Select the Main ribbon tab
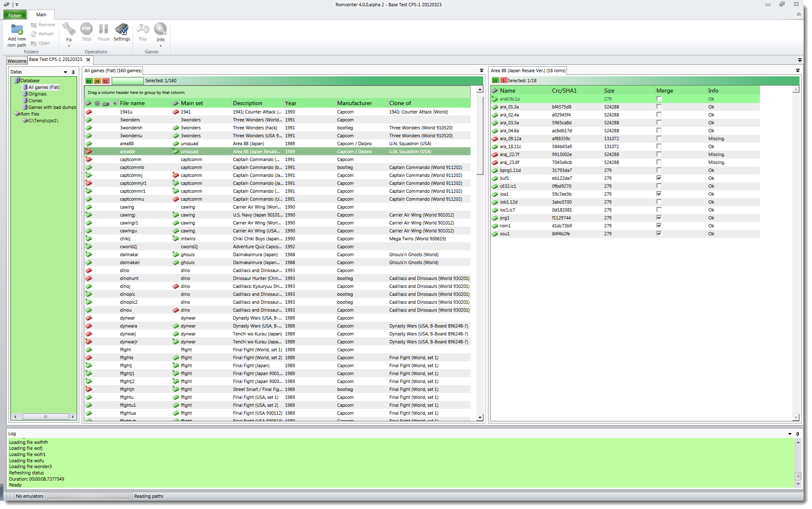This screenshot has width=812, height=509. coord(41,15)
